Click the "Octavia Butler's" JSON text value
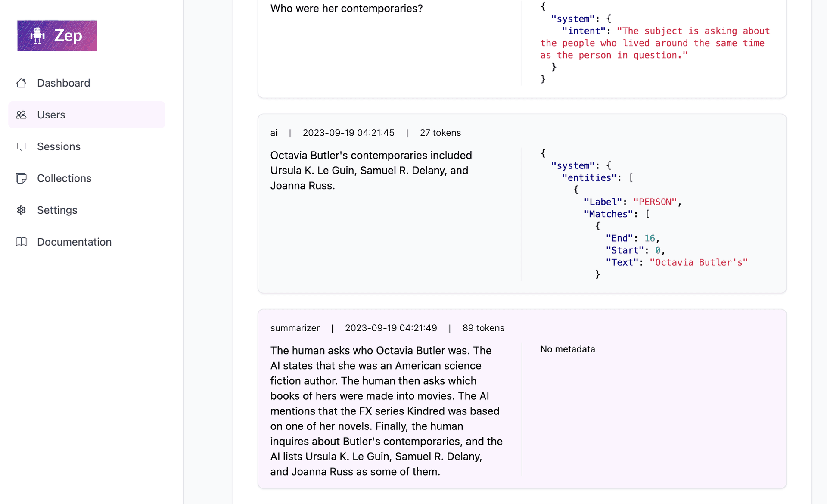827x504 pixels. [x=698, y=262]
